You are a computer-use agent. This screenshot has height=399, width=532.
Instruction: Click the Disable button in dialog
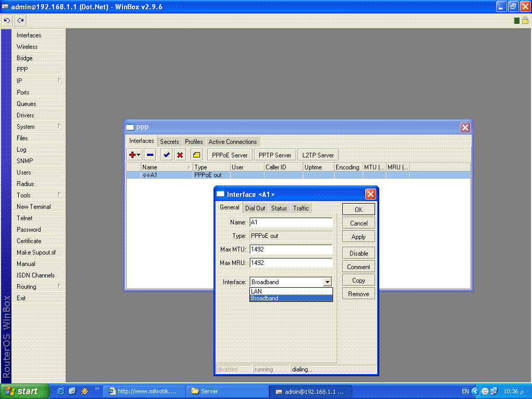click(358, 253)
